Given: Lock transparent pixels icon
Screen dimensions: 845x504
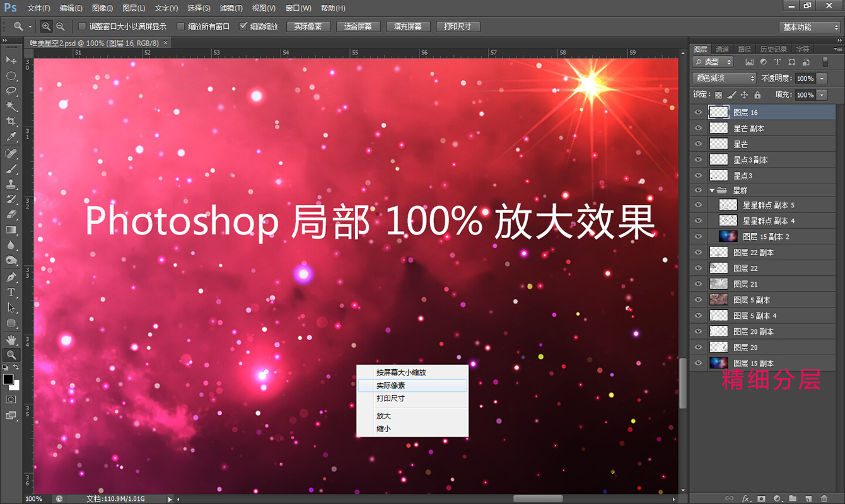Looking at the screenshot, I should (718, 95).
